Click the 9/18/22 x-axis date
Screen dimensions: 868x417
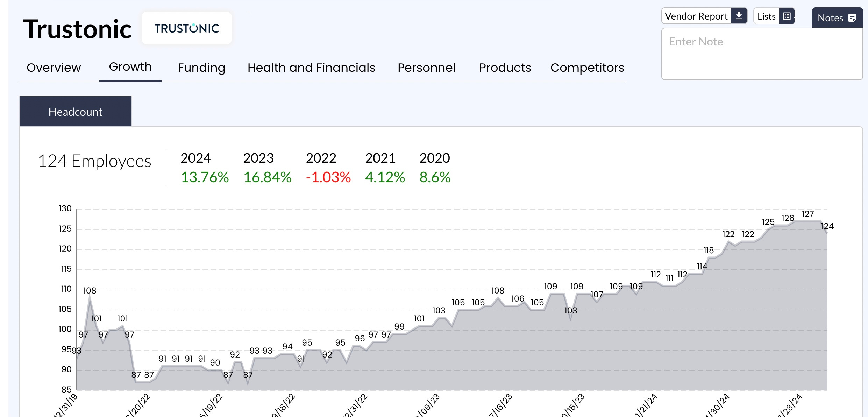284,406
